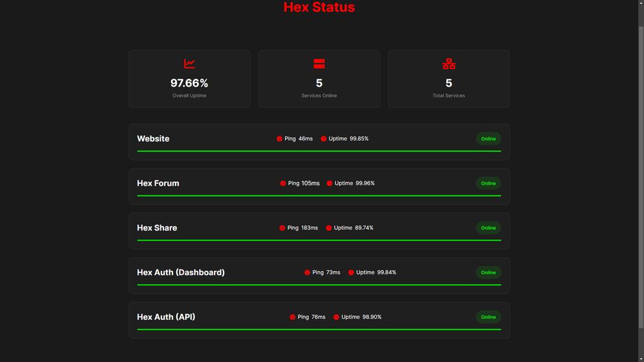Click the 99.85% uptime value

click(359, 139)
